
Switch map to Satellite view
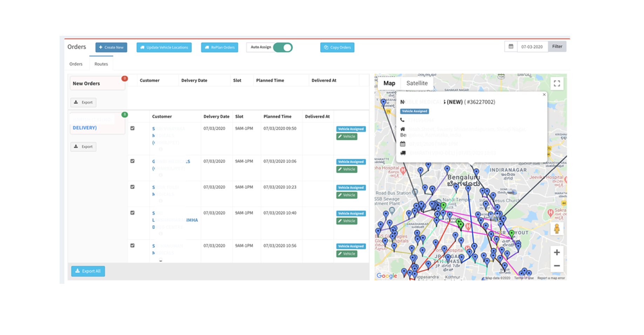coord(417,83)
